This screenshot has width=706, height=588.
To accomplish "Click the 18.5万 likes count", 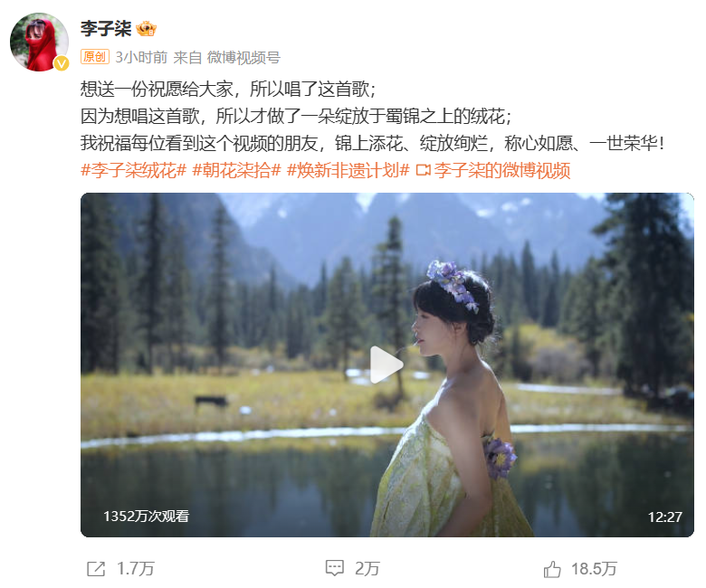I will [594, 569].
